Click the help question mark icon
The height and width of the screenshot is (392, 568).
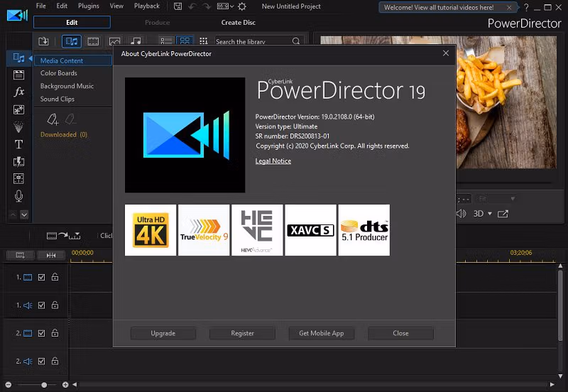point(526,7)
